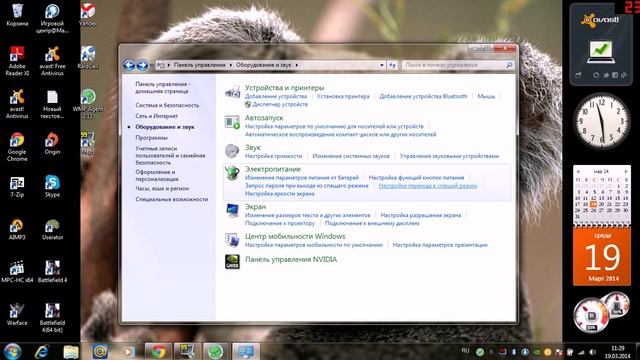Image resolution: width=640 pixels, height=360 pixels.
Task: Click the Установка принтера link
Action: 343,96
